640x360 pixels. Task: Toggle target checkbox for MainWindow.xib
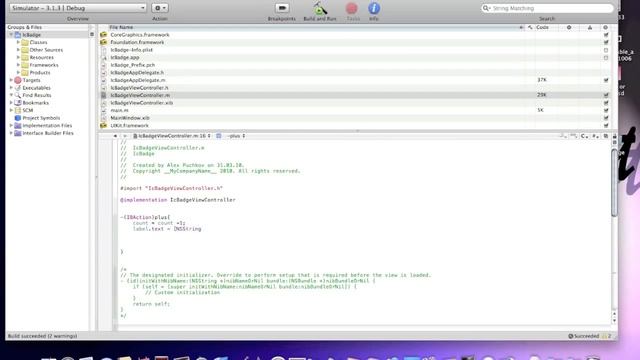coord(606,118)
